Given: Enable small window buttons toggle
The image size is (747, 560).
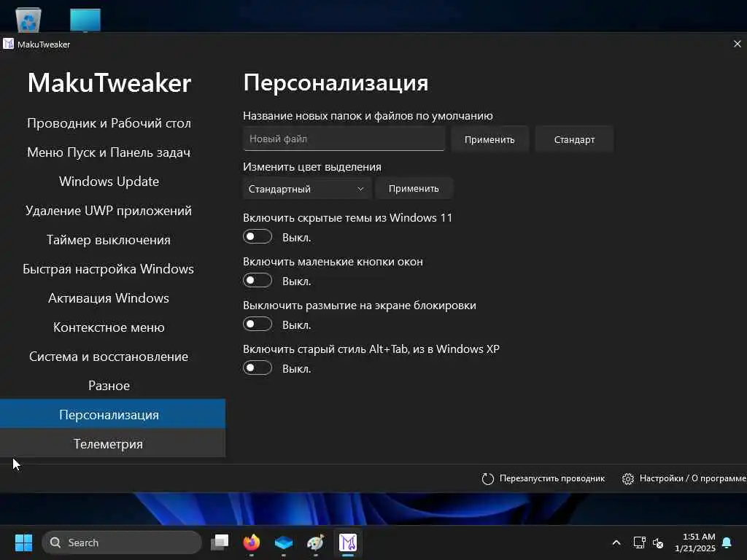Looking at the screenshot, I should click(x=258, y=281).
